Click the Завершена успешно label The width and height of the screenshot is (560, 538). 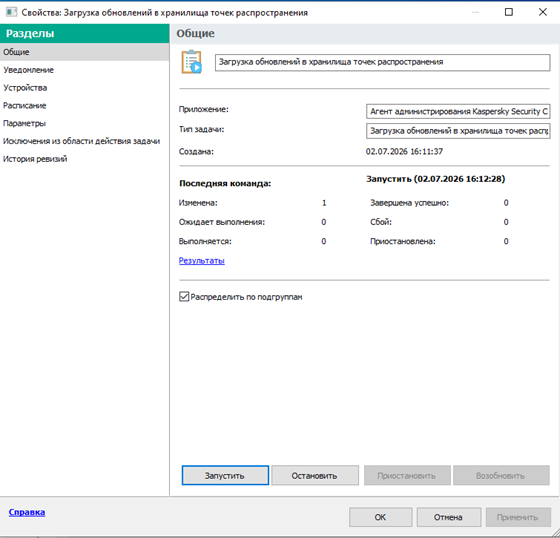coord(409,203)
